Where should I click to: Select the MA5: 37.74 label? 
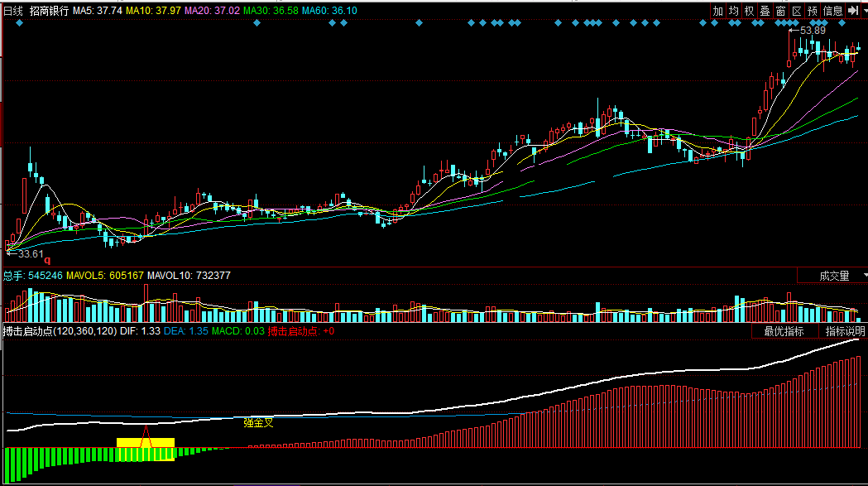pos(98,11)
